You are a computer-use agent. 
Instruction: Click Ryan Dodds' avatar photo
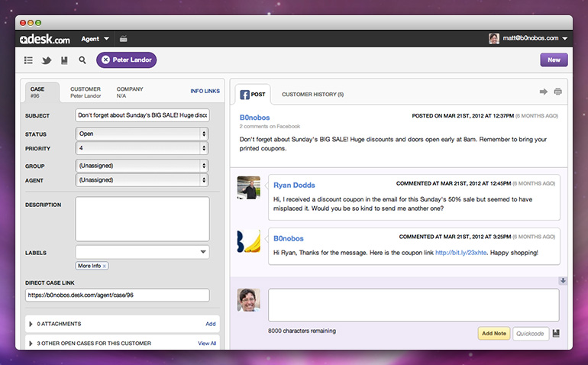(249, 188)
